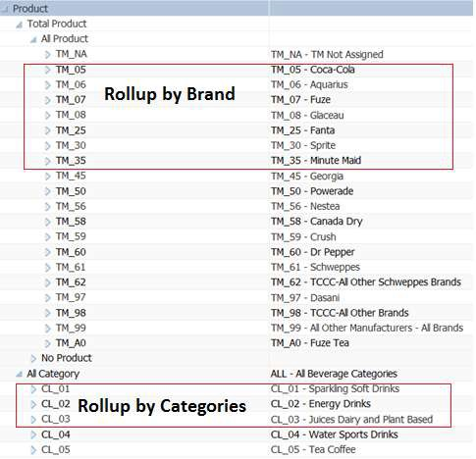Click the 'TM_05 - Coca-Cola' alias

click(x=313, y=70)
